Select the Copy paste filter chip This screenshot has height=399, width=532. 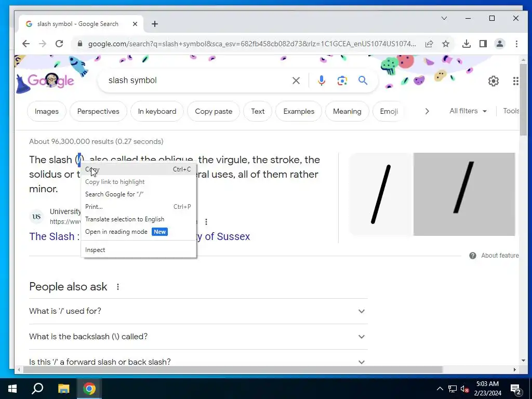click(x=214, y=111)
